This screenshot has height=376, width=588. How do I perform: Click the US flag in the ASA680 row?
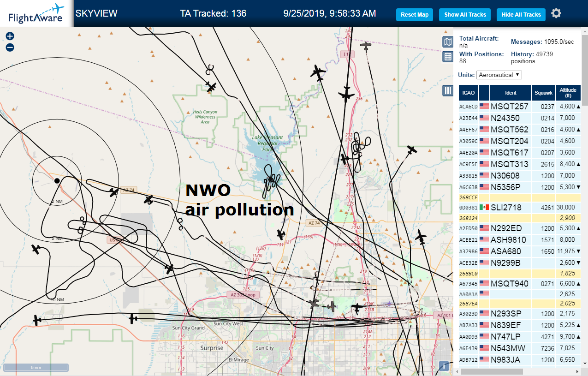tap(484, 251)
